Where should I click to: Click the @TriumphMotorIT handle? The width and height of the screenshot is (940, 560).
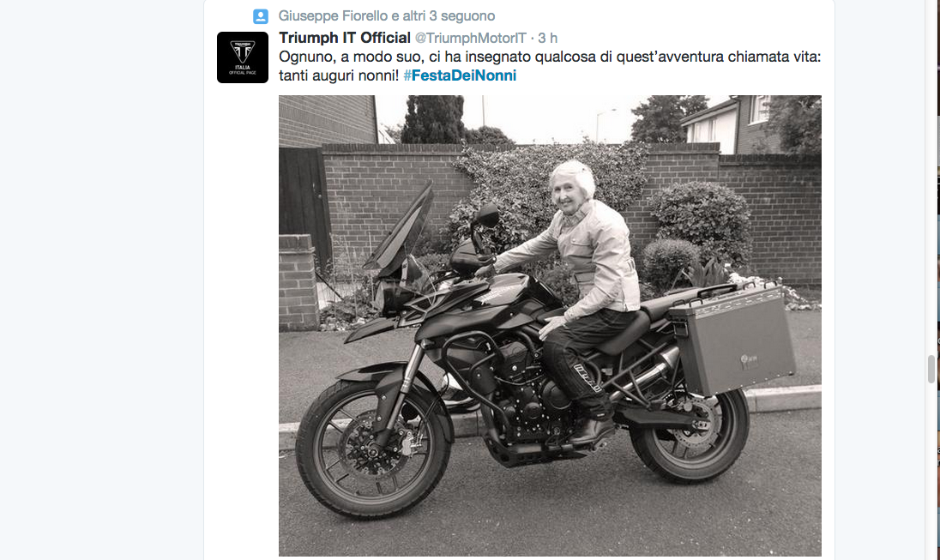coord(471,39)
